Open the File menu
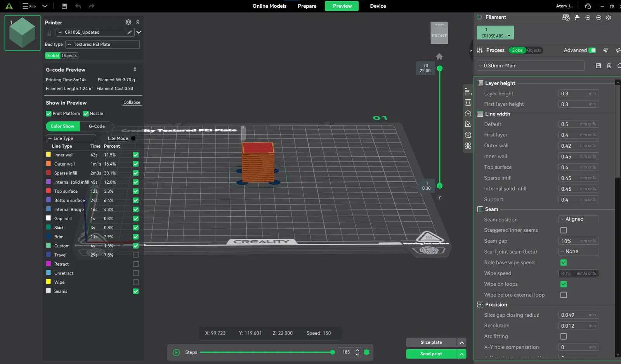621x364 pixels. [29, 6]
